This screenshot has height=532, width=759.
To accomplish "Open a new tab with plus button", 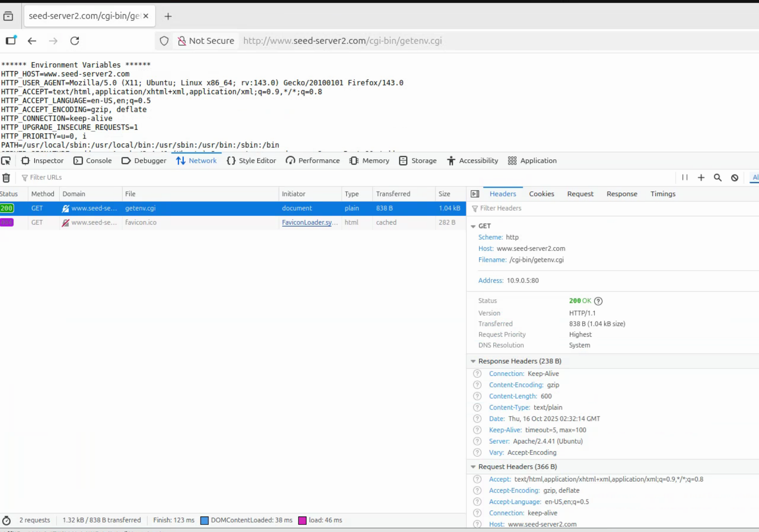I will point(168,16).
